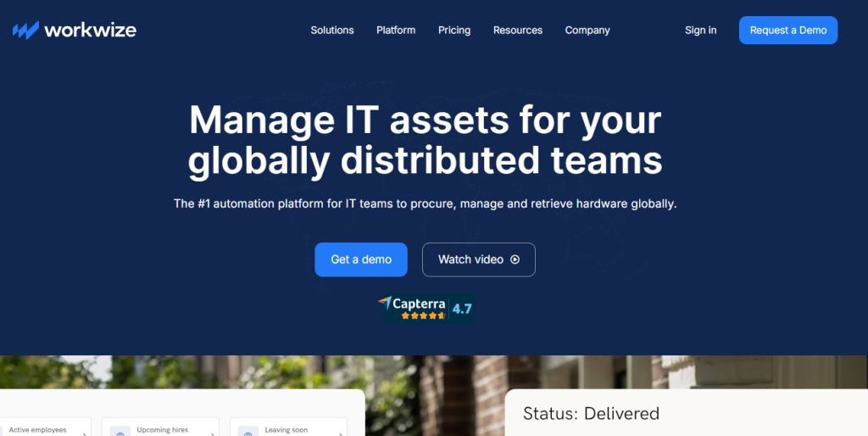Click the Leaving soon card icon
Viewport: 868px width, 436px height.
[x=248, y=432]
